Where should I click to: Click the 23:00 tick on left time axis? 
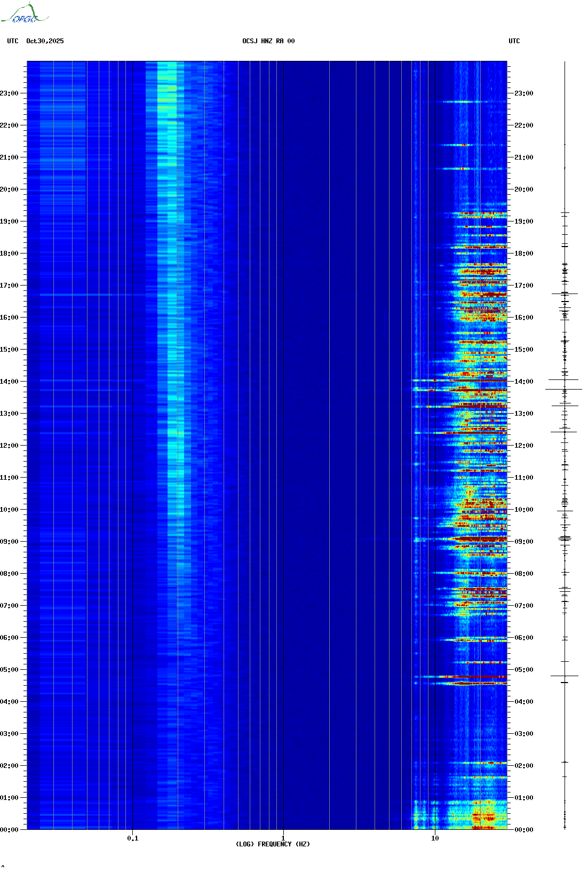(10, 93)
